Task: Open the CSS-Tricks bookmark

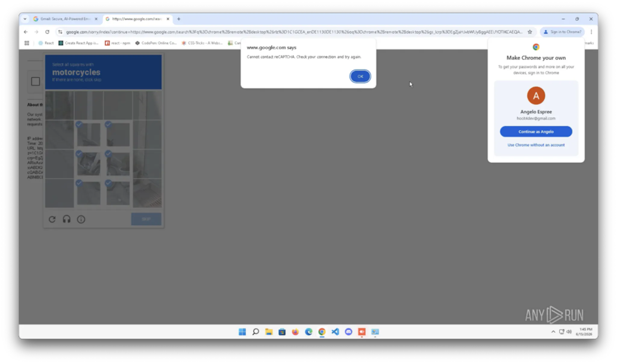Action: click(x=202, y=43)
